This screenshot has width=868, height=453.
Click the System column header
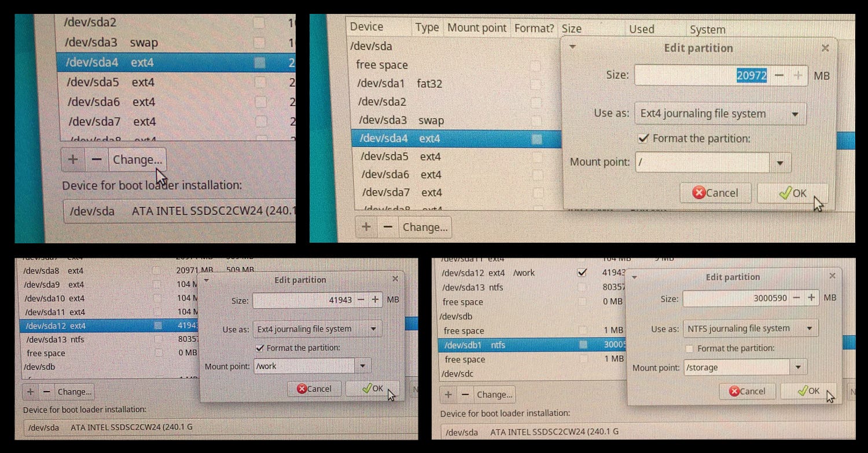pos(707,30)
